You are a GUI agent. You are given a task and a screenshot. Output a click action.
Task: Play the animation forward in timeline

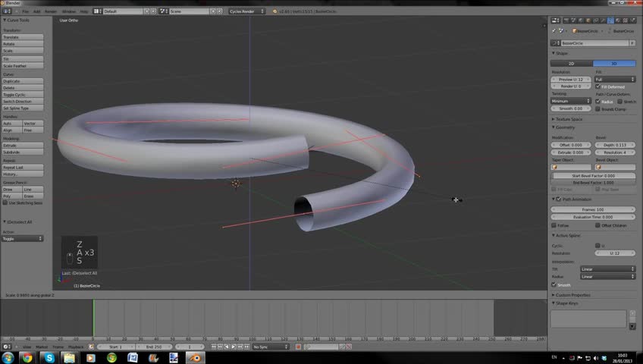point(234,347)
